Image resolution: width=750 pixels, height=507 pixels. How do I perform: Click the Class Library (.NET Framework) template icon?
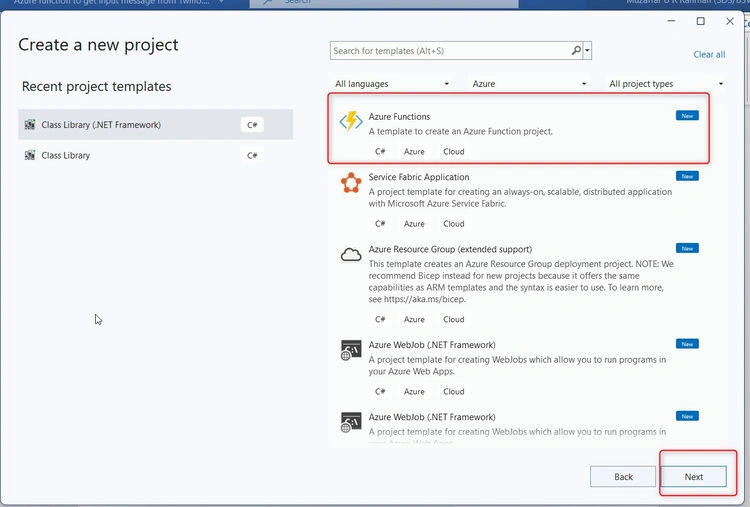pyautogui.click(x=30, y=125)
